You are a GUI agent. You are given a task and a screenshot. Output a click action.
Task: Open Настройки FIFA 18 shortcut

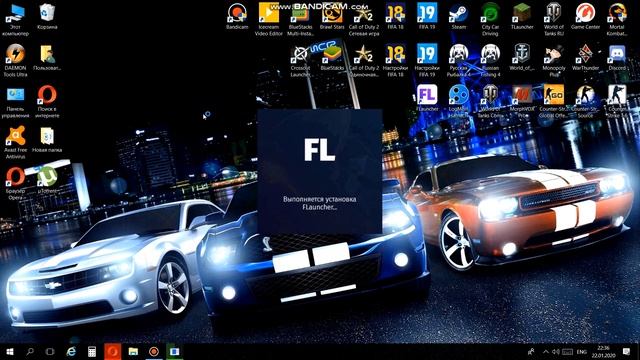pyautogui.click(x=396, y=60)
